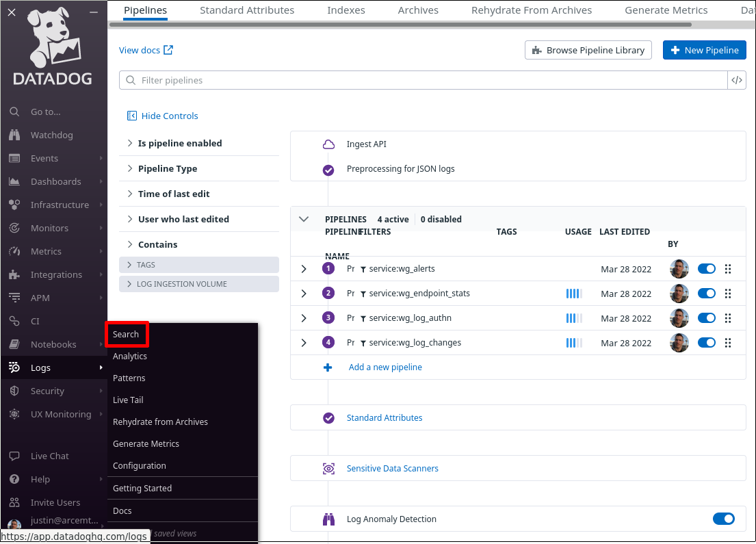The width and height of the screenshot is (756, 544).
Task: Click drag handle for service:wg_endpoint_stats pipeline
Action: pos(728,294)
